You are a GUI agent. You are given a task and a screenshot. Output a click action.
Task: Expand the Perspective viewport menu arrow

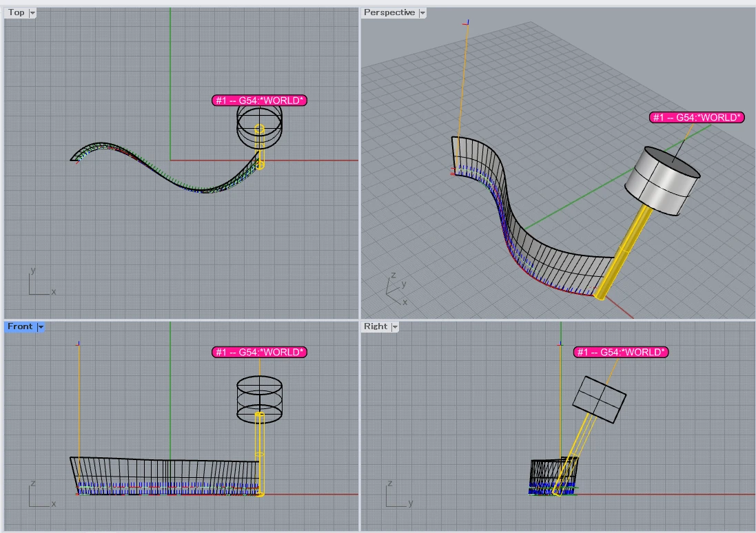422,13
